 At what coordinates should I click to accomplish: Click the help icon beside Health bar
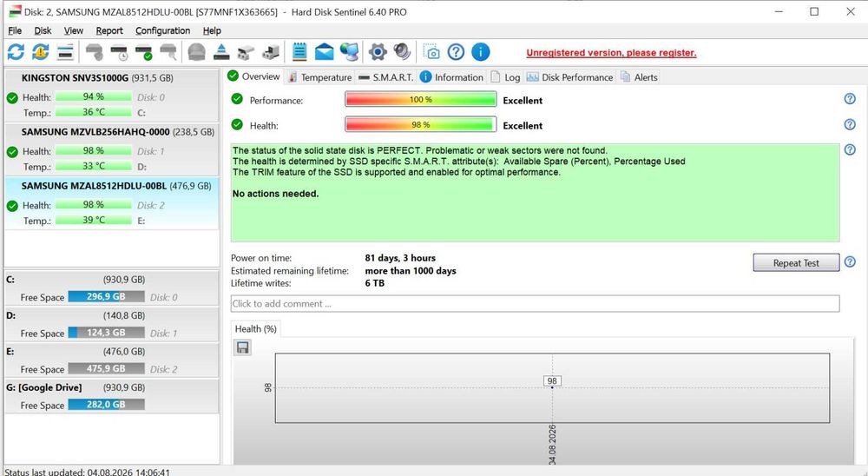(850, 124)
